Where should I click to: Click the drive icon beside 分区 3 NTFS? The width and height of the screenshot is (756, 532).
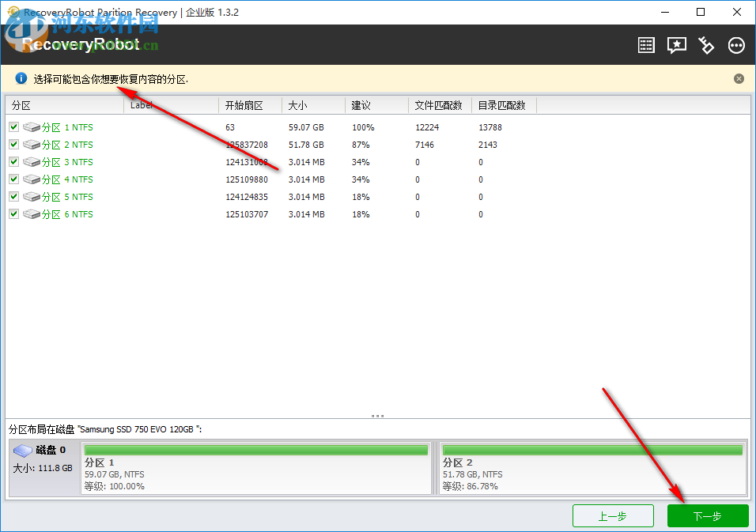[x=32, y=161]
